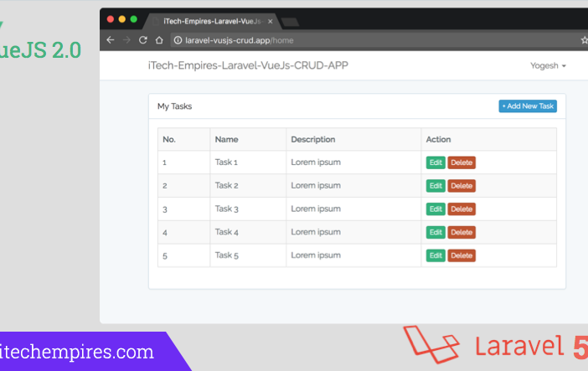Edit Task 2
588x371 pixels.
click(436, 186)
